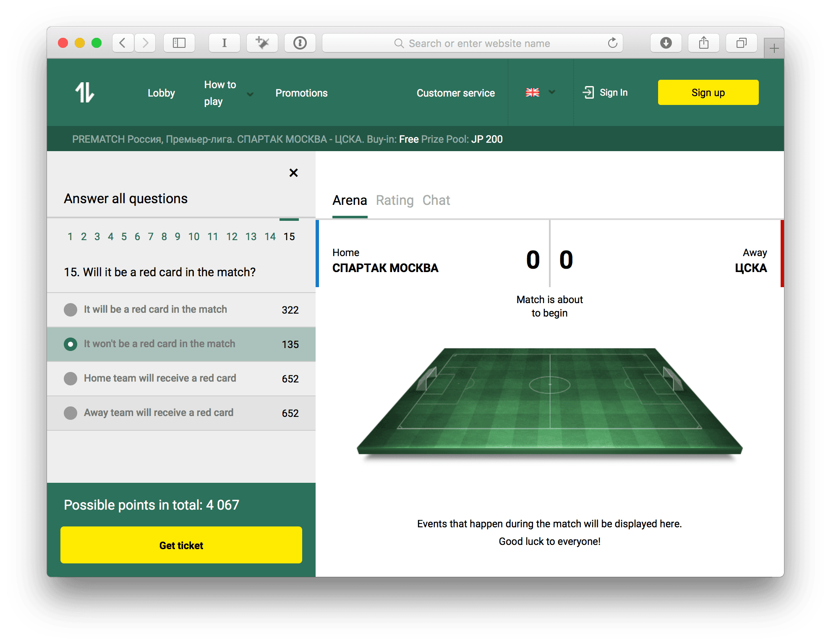Reload the page with the refresh icon
The image size is (831, 644).
click(x=613, y=43)
